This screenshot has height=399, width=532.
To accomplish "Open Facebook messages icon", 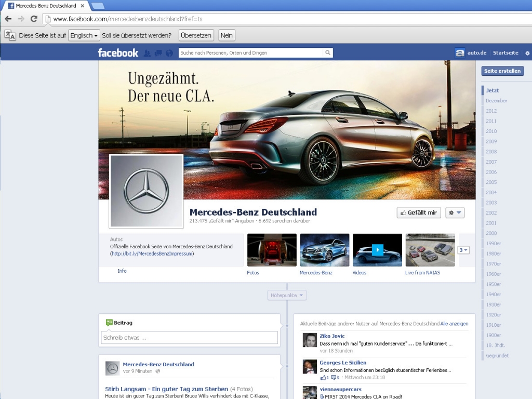I will pyautogui.click(x=158, y=53).
